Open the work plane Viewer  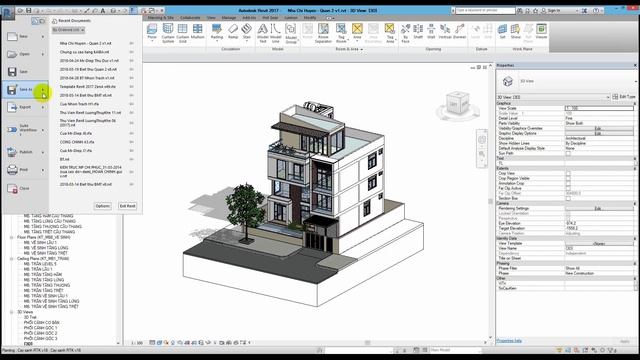click(541, 32)
